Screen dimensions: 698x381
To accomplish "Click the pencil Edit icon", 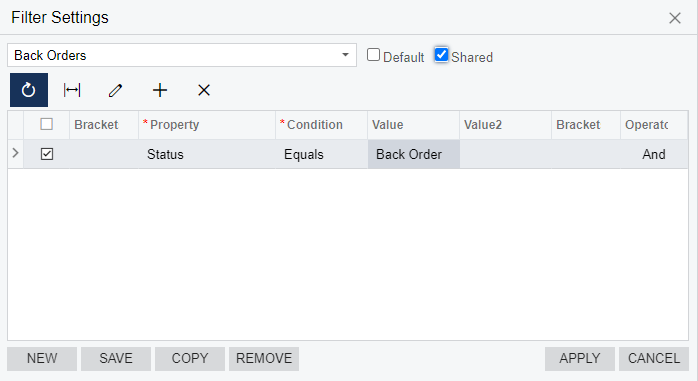I will (x=116, y=90).
